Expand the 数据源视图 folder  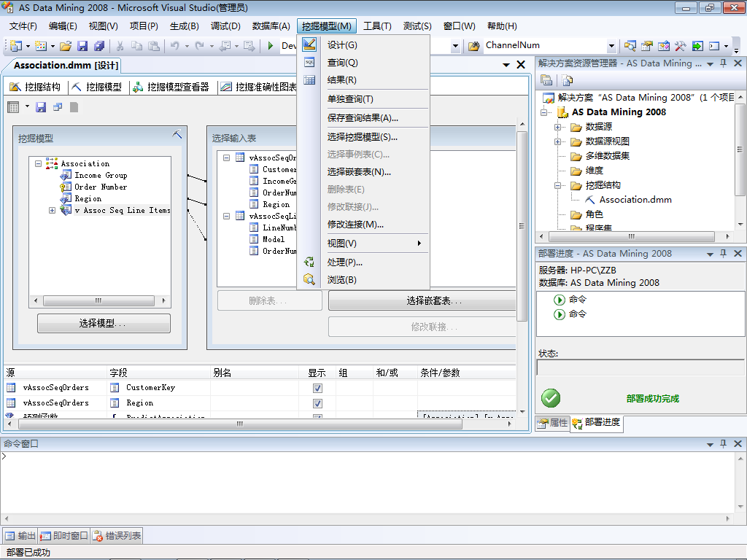click(557, 141)
